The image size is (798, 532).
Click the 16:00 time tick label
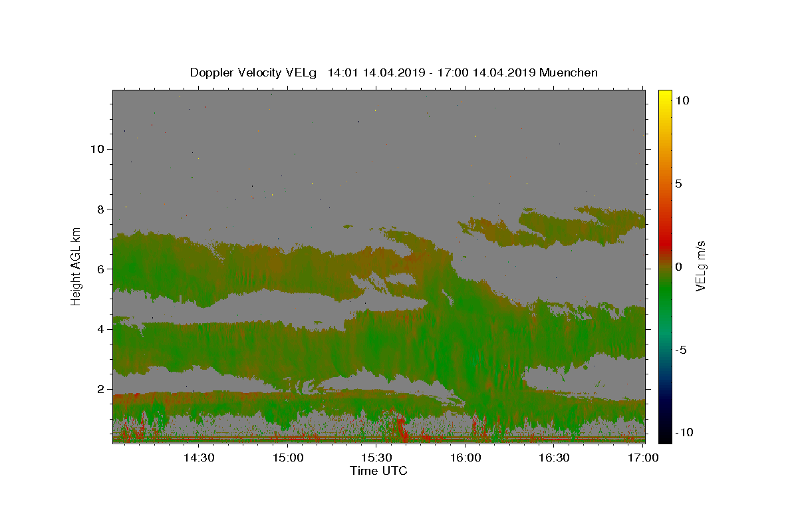(466, 458)
